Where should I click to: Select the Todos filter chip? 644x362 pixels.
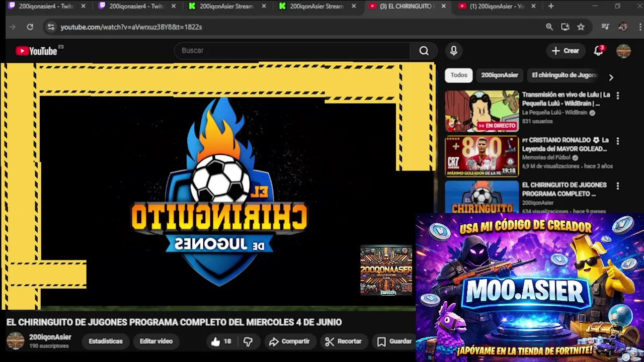pyautogui.click(x=459, y=75)
